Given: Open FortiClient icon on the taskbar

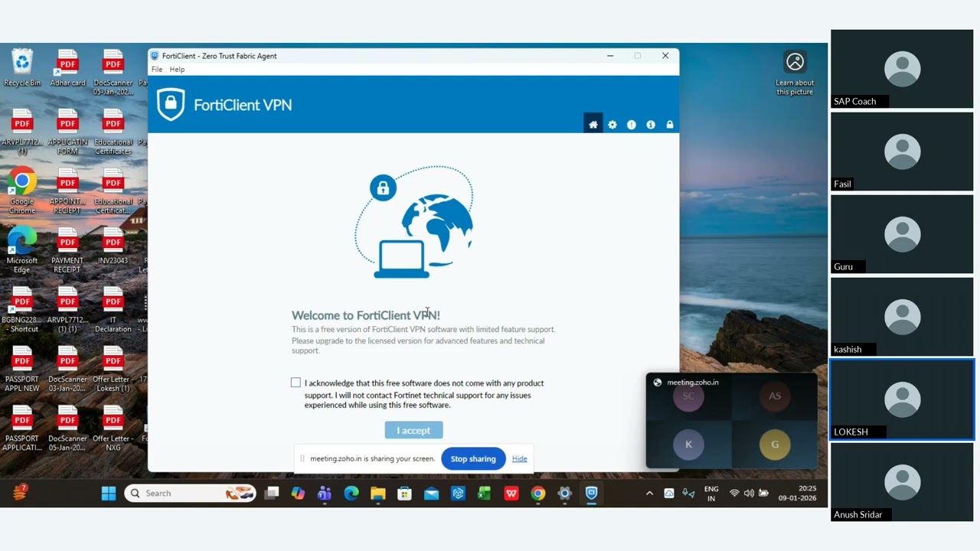Looking at the screenshot, I should [x=591, y=494].
